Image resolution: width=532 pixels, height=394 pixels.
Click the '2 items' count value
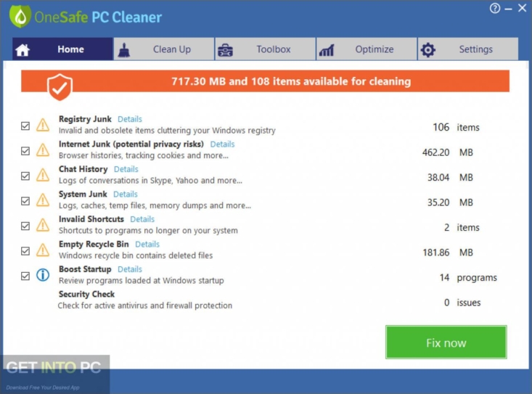462,228
